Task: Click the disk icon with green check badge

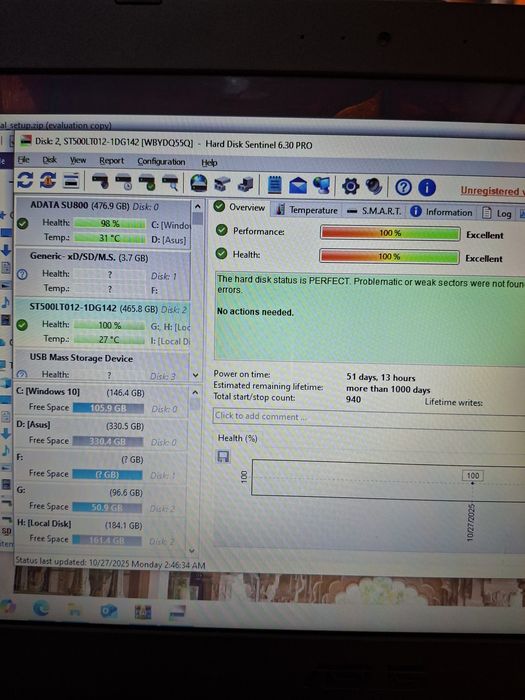Action: [147, 183]
